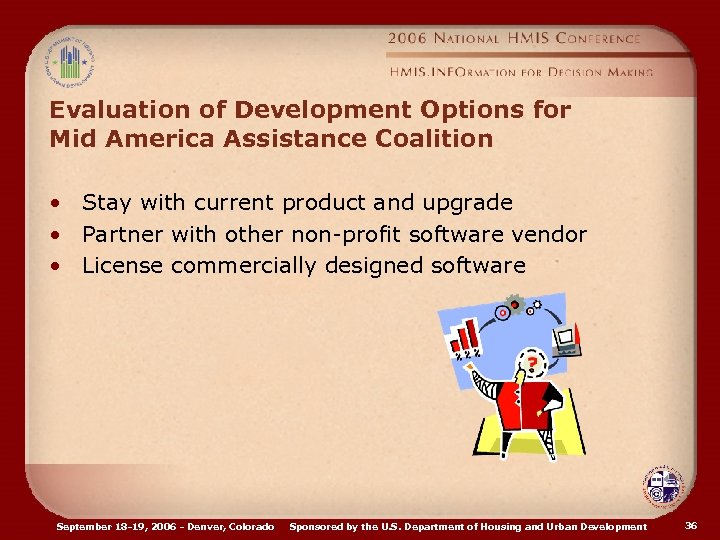
Task: Click the juggling person clipart illustration
Action: coord(512,377)
